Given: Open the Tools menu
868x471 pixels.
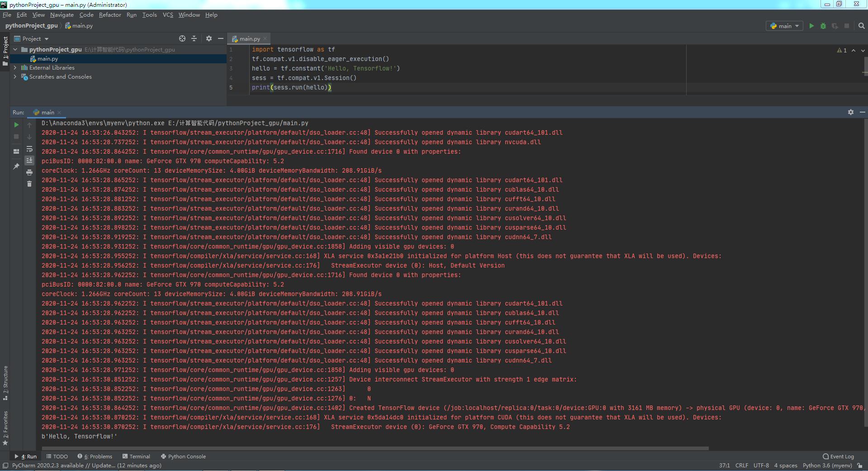Looking at the screenshot, I should [x=149, y=15].
